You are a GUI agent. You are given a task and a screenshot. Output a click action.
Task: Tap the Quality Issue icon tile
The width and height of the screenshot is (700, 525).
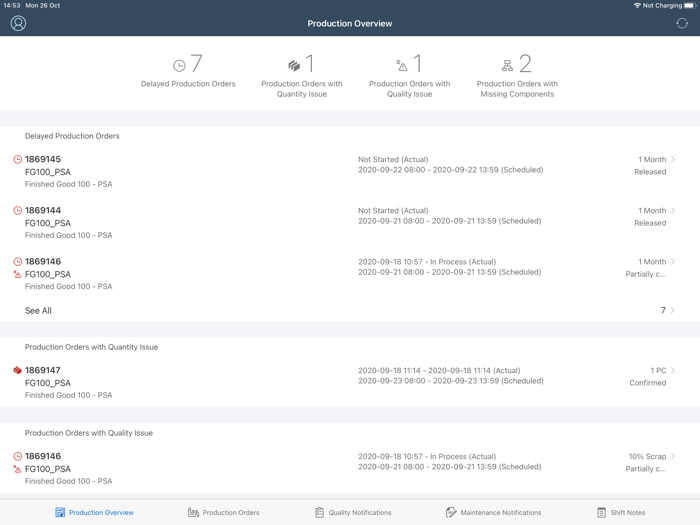coord(402,66)
